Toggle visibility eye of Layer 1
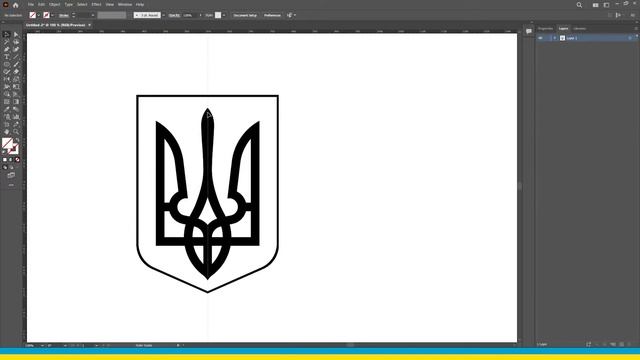 click(540, 38)
